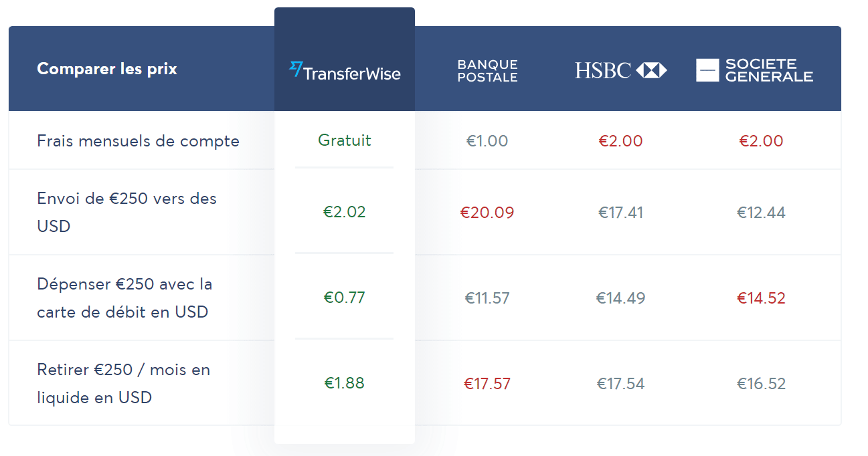The height and width of the screenshot is (456, 868).
Task: Click the red €20.09 Banque Postale fee
Action: (x=487, y=213)
